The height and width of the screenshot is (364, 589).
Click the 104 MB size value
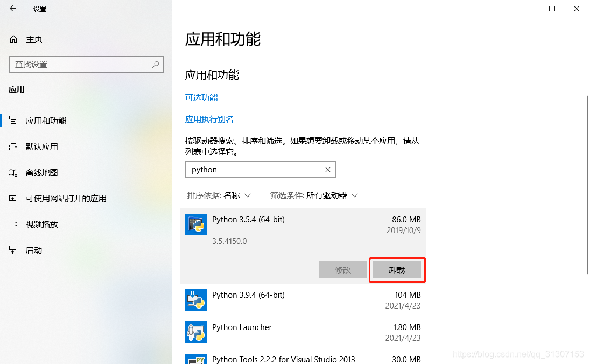coord(408,295)
